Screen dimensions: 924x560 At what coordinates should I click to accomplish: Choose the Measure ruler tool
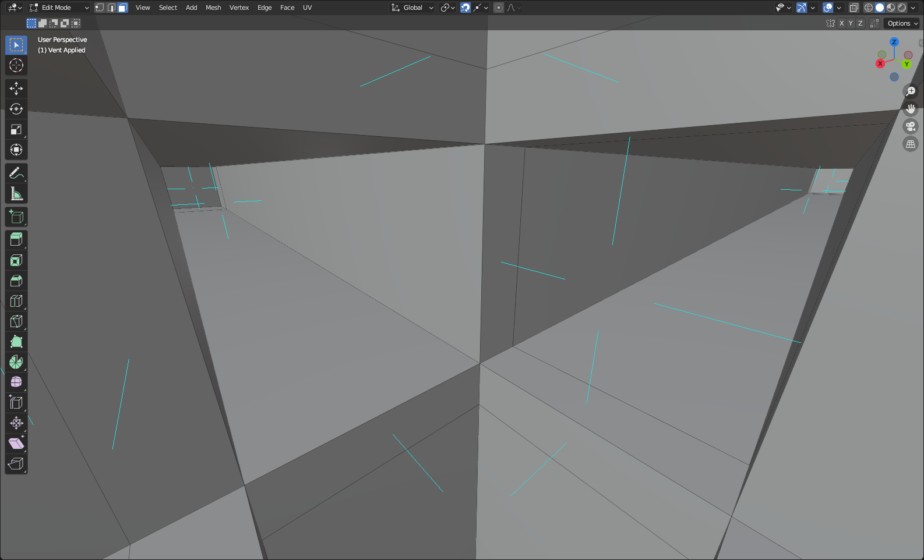pos(16,193)
